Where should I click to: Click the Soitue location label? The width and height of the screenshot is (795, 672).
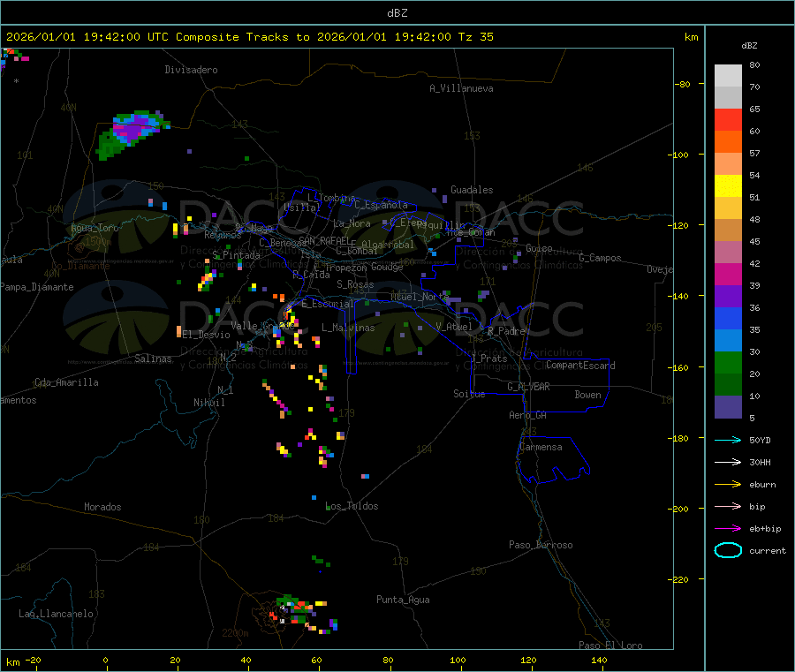469,394
